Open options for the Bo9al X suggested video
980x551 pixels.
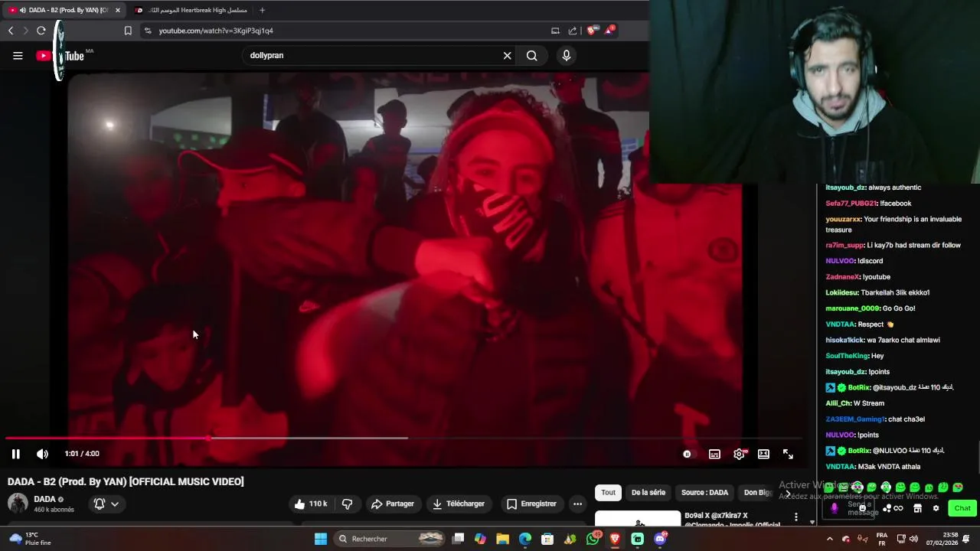click(x=796, y=517)
